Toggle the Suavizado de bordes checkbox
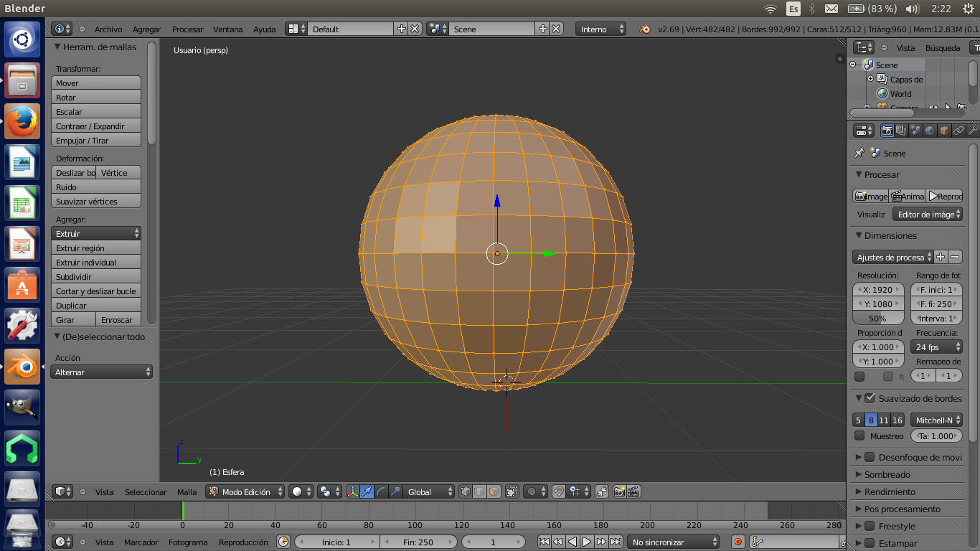980x551 pixels. coord(870,398)
